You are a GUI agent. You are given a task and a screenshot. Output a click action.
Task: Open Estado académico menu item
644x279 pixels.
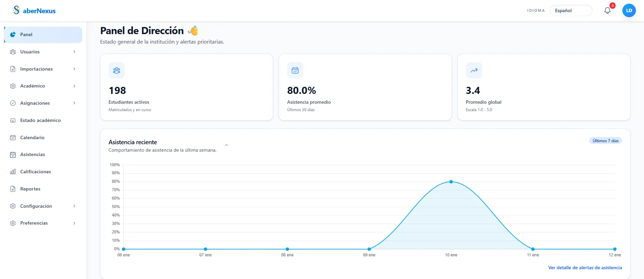tap(43, 120)
